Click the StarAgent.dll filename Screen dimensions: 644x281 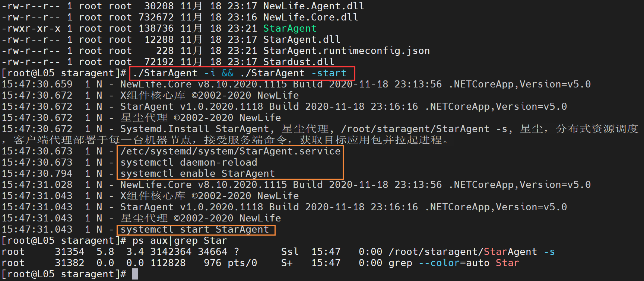[x=302, y=39]
